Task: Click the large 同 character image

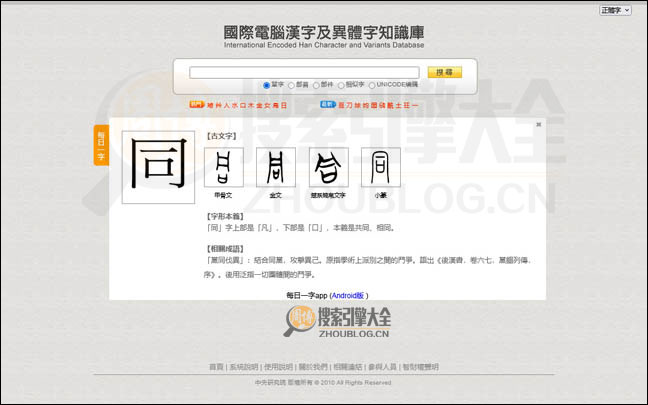Action: coord(158,167)
